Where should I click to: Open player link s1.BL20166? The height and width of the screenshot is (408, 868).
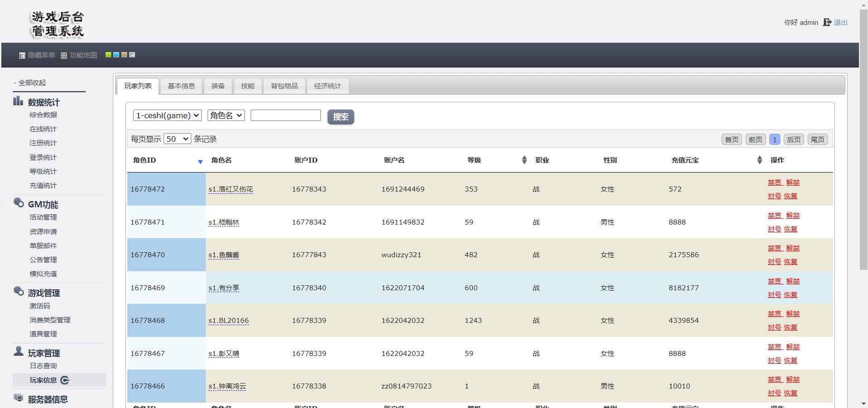point(228,321)
